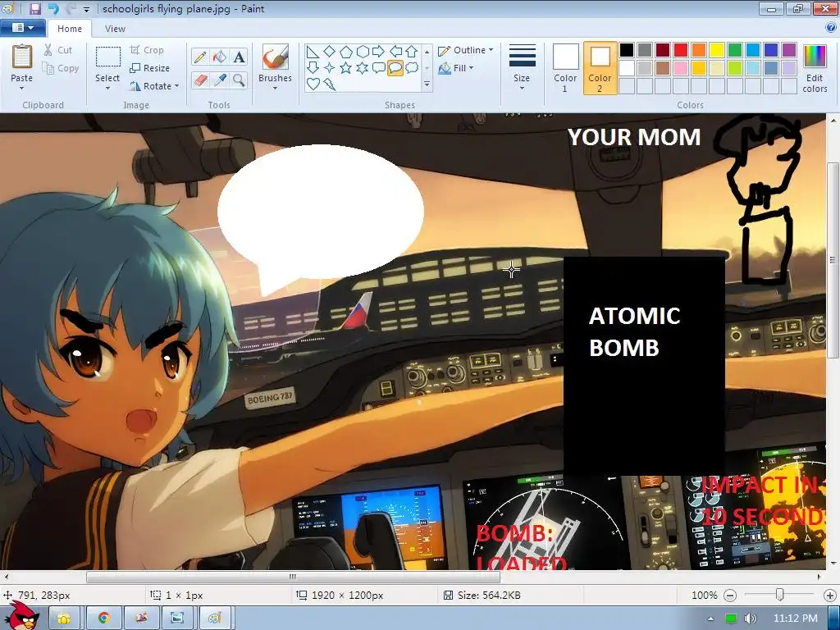This screenshot has height=630, width=840.
Task: Choose the rounded rectangular callout shape
Action: coord(379,67)
